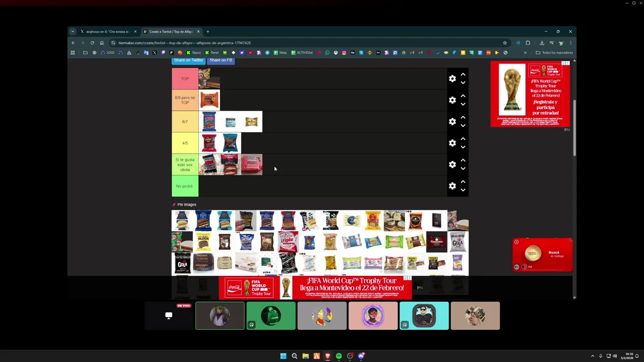
Task: Move the TOP tier row up
Action: coord(463,74)
